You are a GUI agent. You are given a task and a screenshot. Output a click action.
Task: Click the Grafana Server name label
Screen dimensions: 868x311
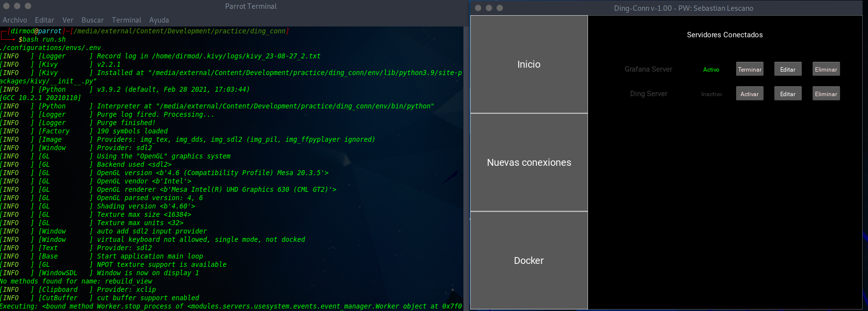coord(648,69)
